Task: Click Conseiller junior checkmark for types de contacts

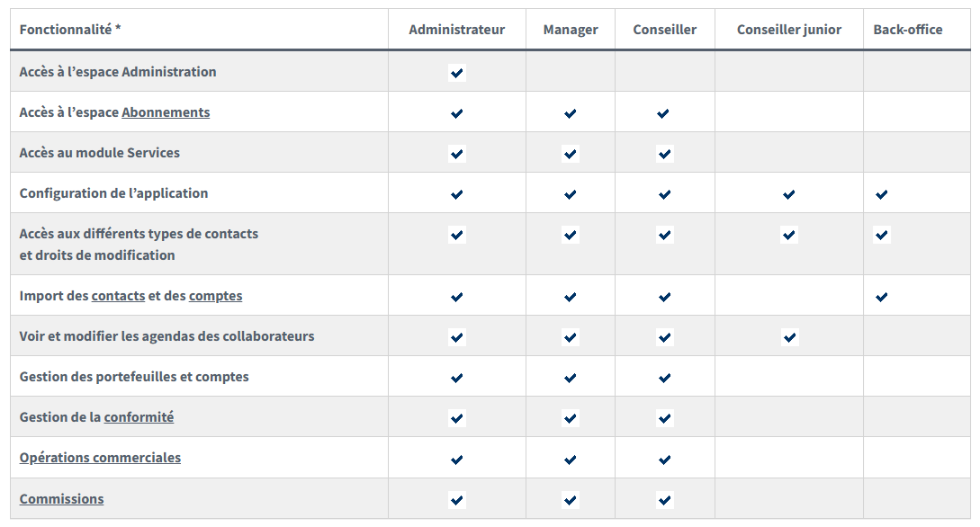Action: pos(788,235)
